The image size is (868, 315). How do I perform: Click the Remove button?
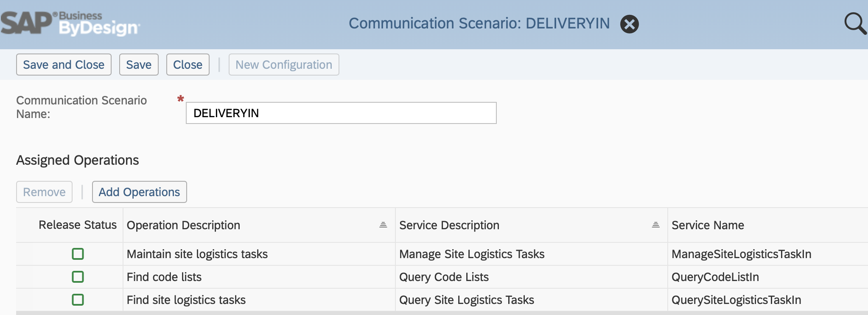click(x=44, y=192)
